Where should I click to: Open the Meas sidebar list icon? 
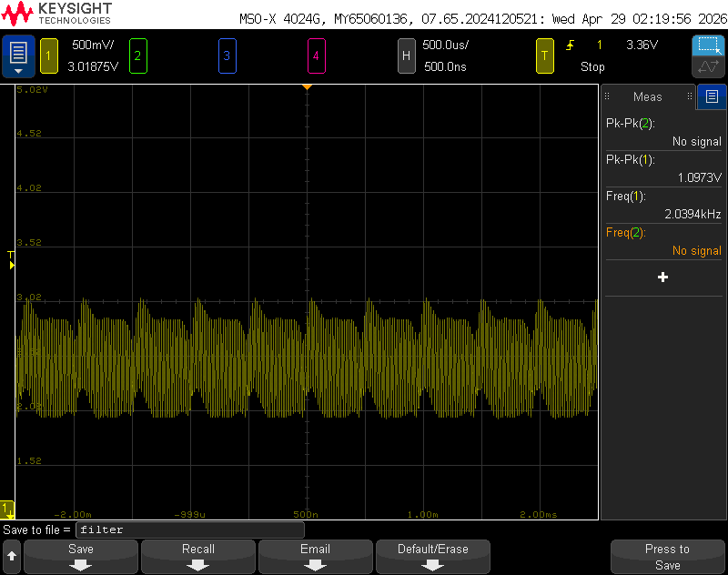712,96
